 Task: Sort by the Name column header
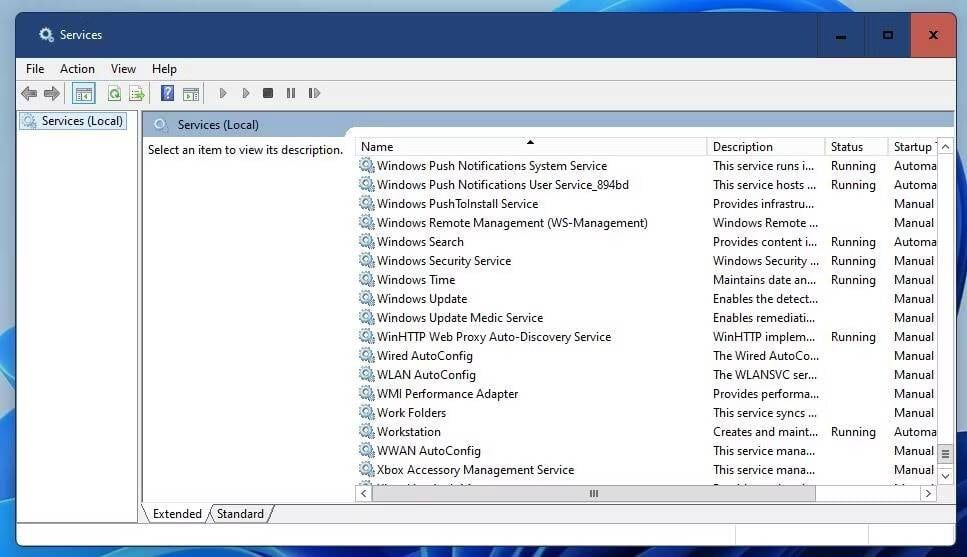pyautogui.click(x=530, y=147)
